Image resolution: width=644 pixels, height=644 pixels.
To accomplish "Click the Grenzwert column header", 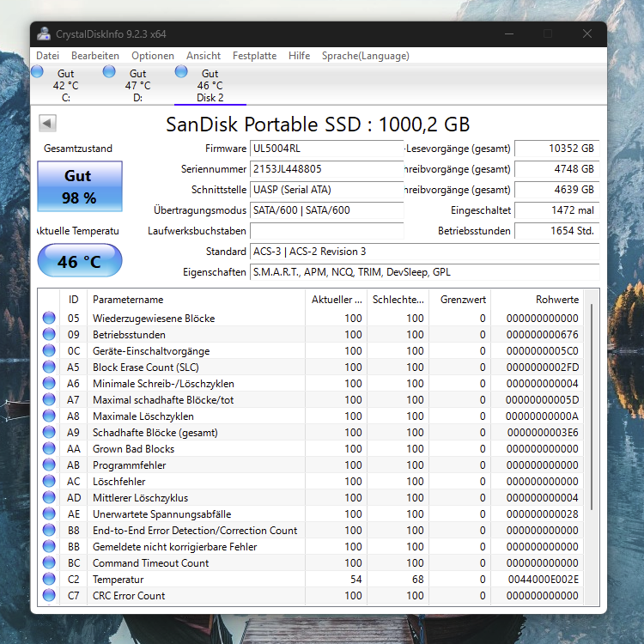I will 460,300.
